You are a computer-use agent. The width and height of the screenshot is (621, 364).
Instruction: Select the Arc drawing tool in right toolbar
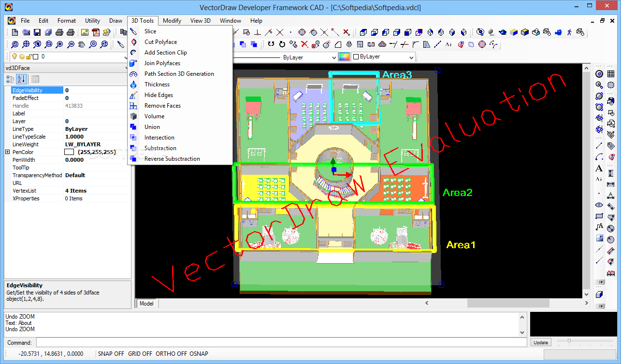point(599,157)
